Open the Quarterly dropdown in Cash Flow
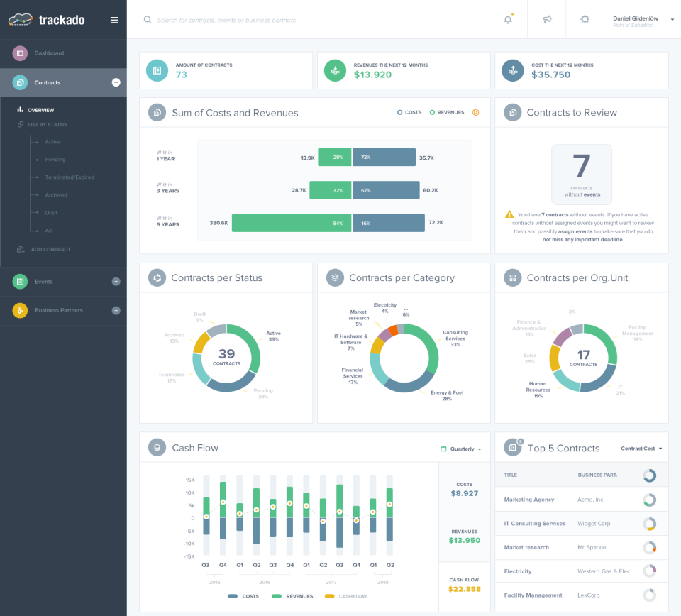Viewport: 681px width, 616px height. click(x=460, y=448)
